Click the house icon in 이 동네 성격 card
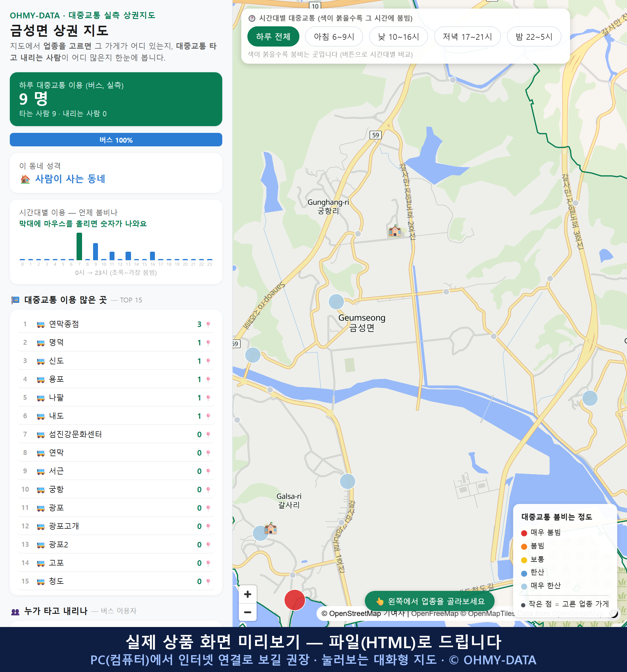The width and height of the screenshot is (627, 672). pos(25,179)
